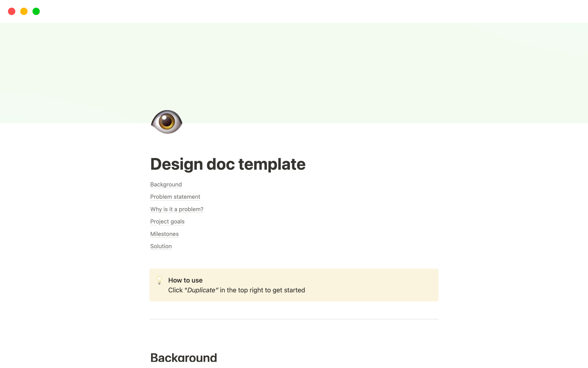Navigate to the Project goals link
Image resolution: width=588 pixels, height=368 pixels.
[167, 221]
